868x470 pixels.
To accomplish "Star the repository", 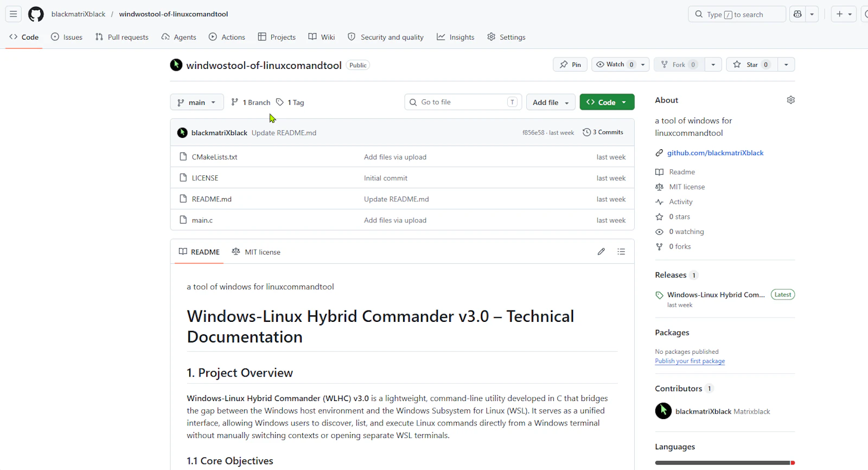I will [751, 65].
